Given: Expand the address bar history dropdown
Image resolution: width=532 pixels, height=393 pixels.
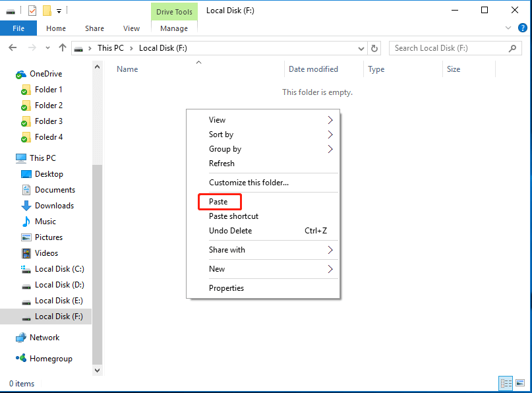Looking at the screenshot, I should click(x=361, y=48).
